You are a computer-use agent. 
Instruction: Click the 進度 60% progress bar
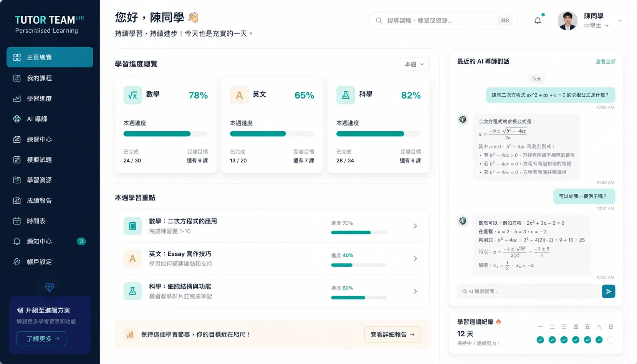[359, 298]
